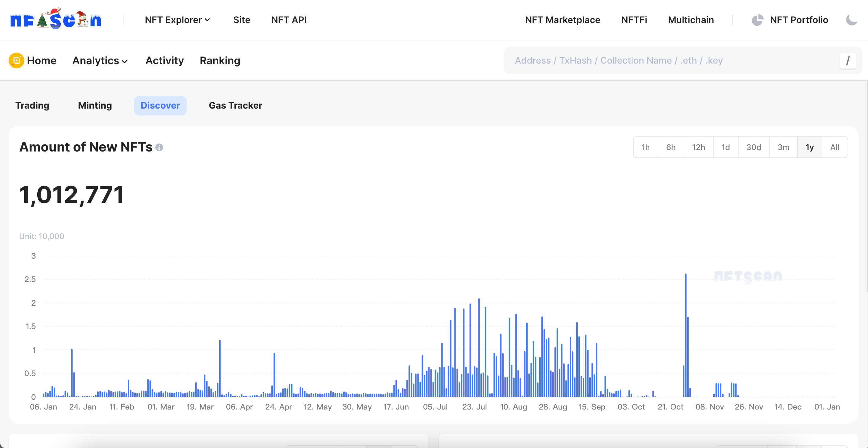Expand the Analytics dropdown menu

tap(100, 61)
